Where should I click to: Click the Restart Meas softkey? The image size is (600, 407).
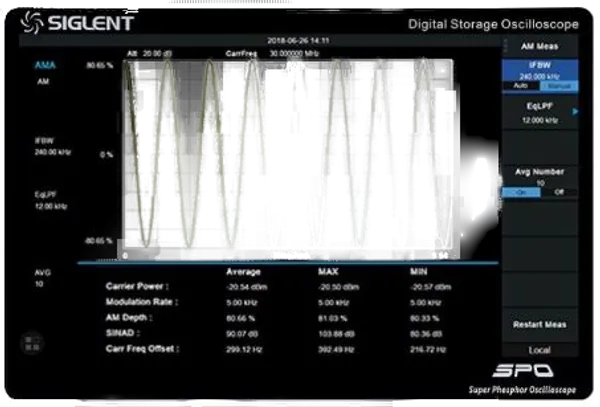540,325
